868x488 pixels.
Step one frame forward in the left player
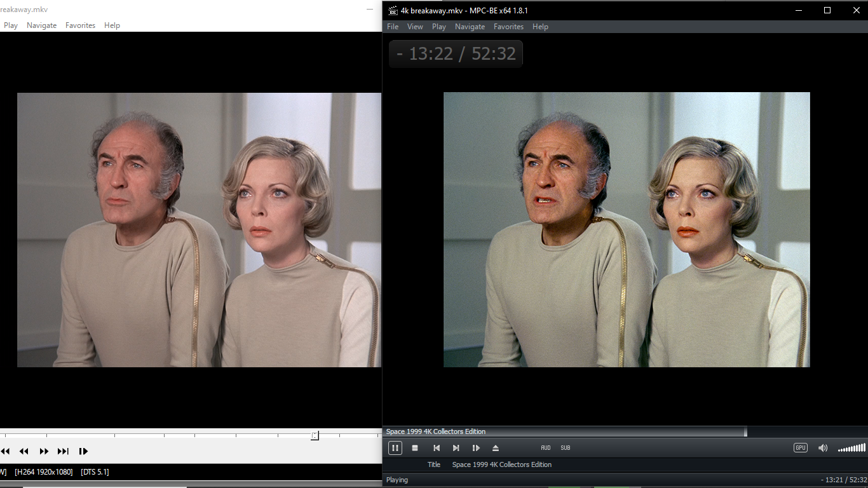pos(83,451)
